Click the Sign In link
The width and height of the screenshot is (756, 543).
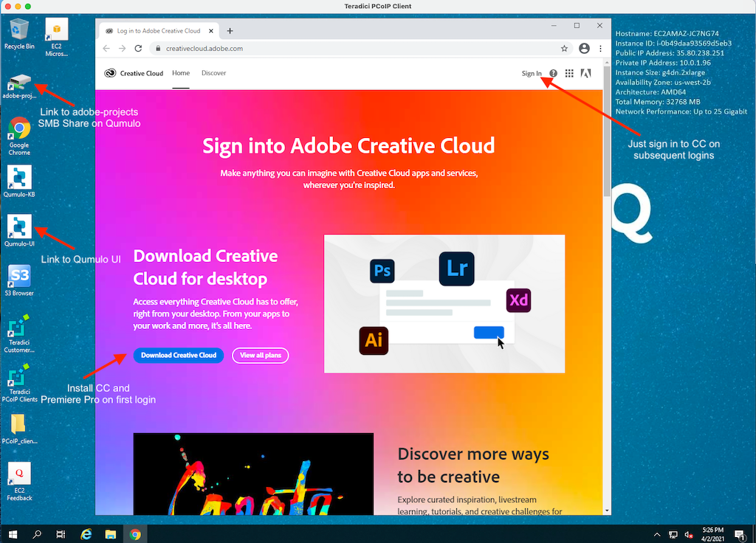tap(532, 73)
